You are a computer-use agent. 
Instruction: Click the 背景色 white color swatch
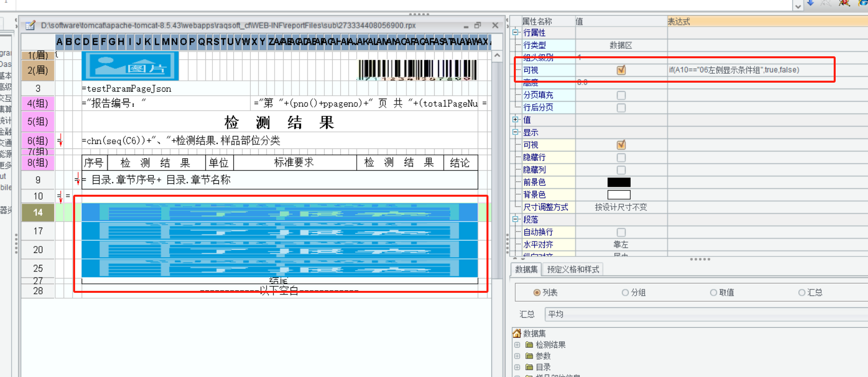[619, 195]
